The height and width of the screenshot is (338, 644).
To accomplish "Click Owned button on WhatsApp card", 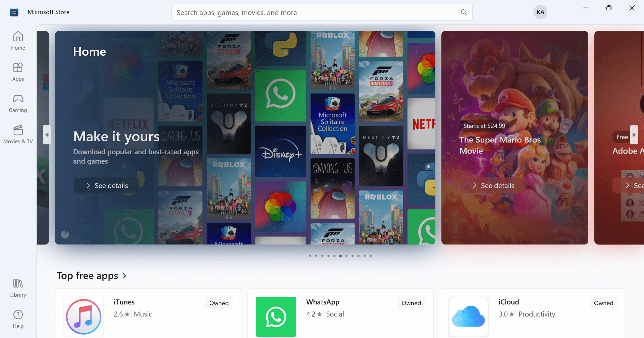I will pyautogui.click(x=411, y=303).
